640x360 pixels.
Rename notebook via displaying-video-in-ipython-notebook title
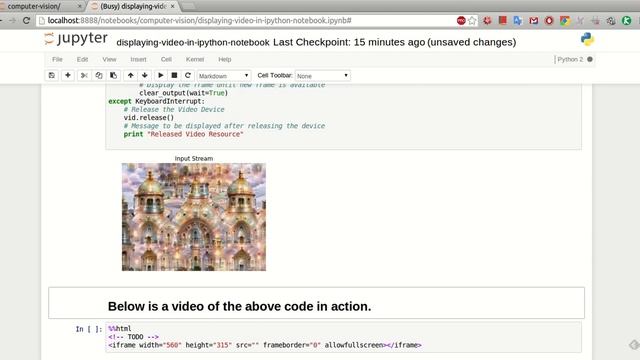click(193, 42)
